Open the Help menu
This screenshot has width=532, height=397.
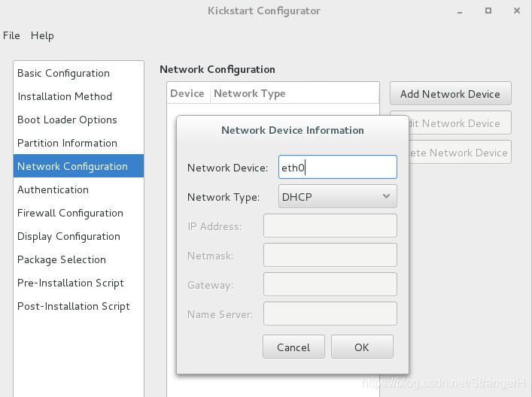[x=42, y=35]
